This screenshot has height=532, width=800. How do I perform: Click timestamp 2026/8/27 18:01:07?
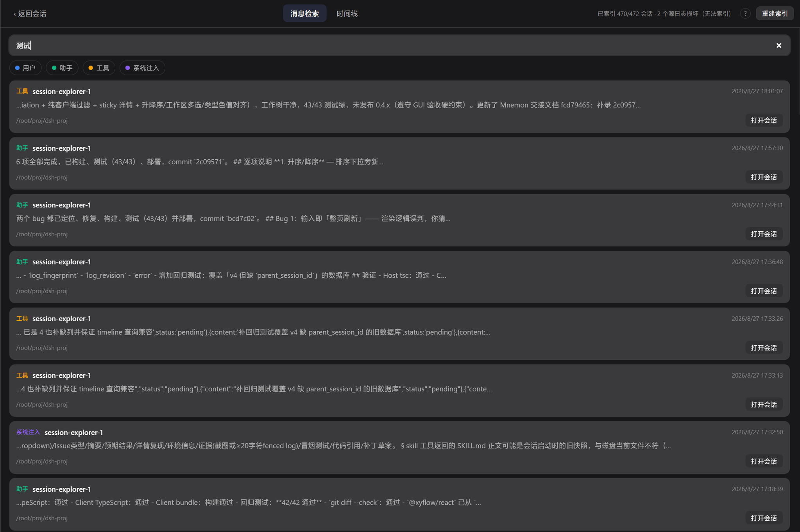tap(757, 91)
